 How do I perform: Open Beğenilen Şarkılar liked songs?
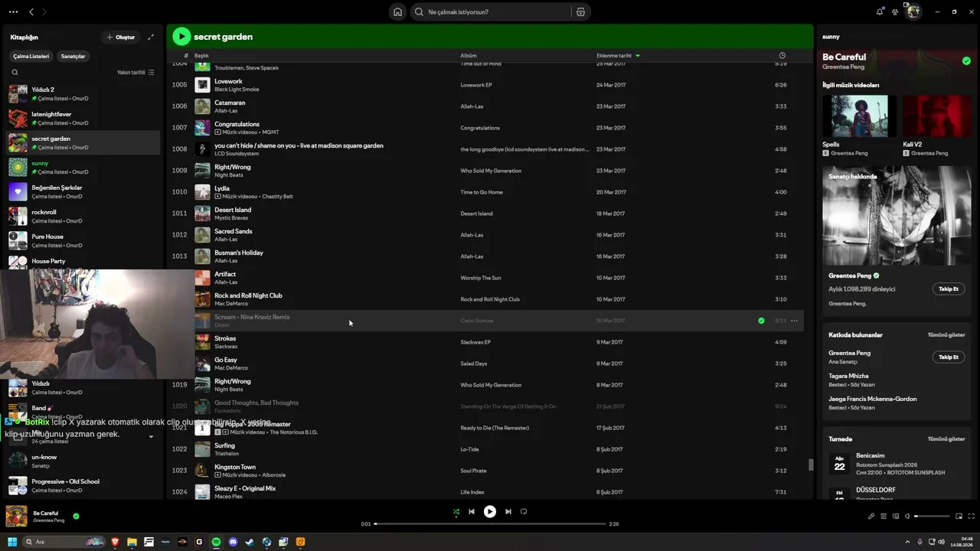(x=83, y=192)
